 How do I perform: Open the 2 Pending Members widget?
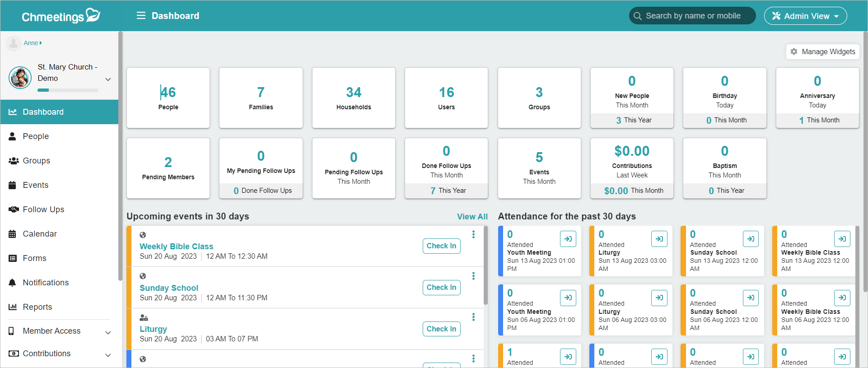168,168
